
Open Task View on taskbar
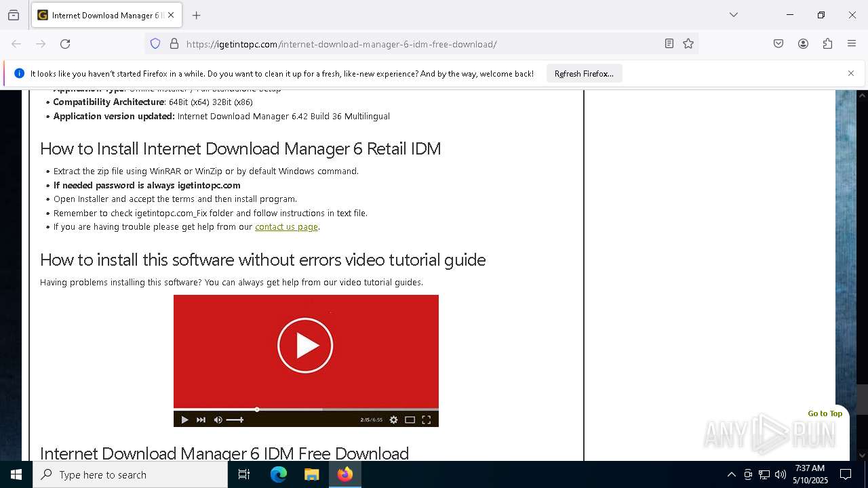click(244, 474)
